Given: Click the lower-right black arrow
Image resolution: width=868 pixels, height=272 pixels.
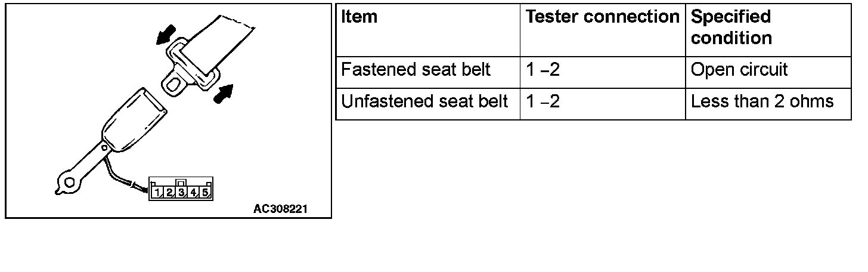Looking at the screenshot, I should pos(222,94).
